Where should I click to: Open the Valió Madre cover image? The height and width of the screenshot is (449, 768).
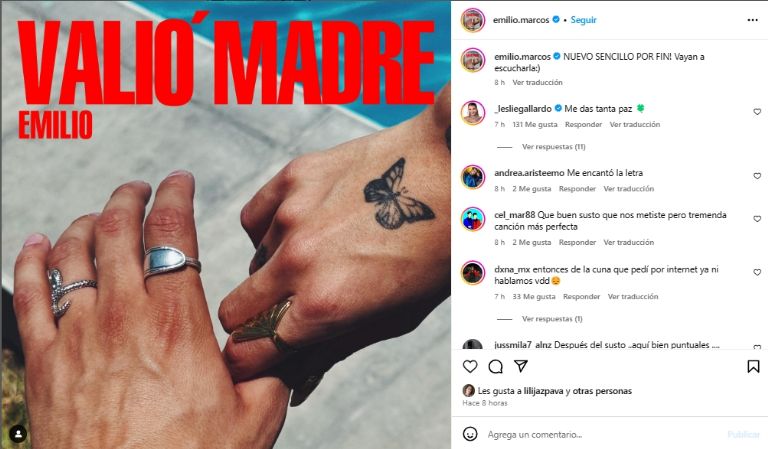226,225
